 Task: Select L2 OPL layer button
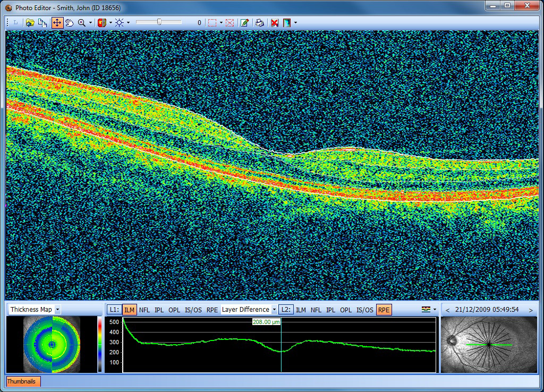346,310
